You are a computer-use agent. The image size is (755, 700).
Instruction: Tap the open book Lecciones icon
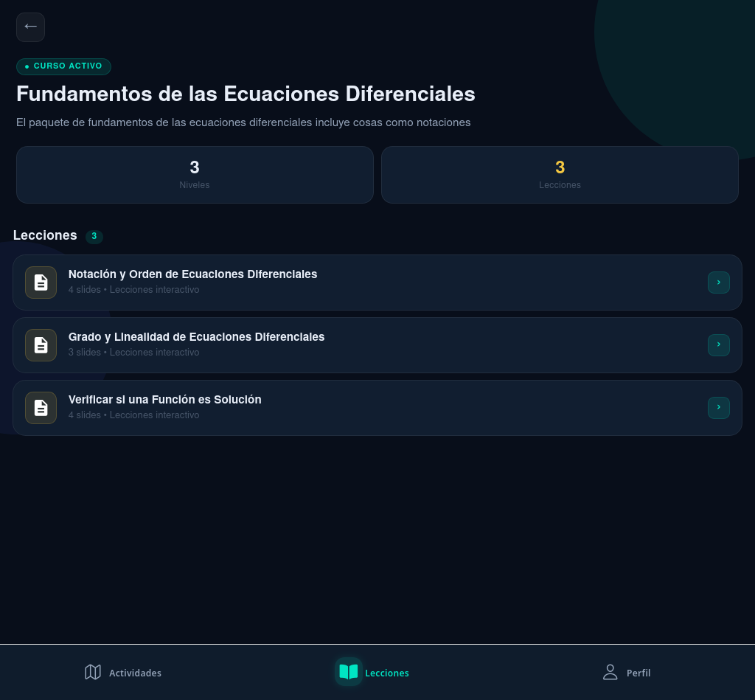point(349,672)
